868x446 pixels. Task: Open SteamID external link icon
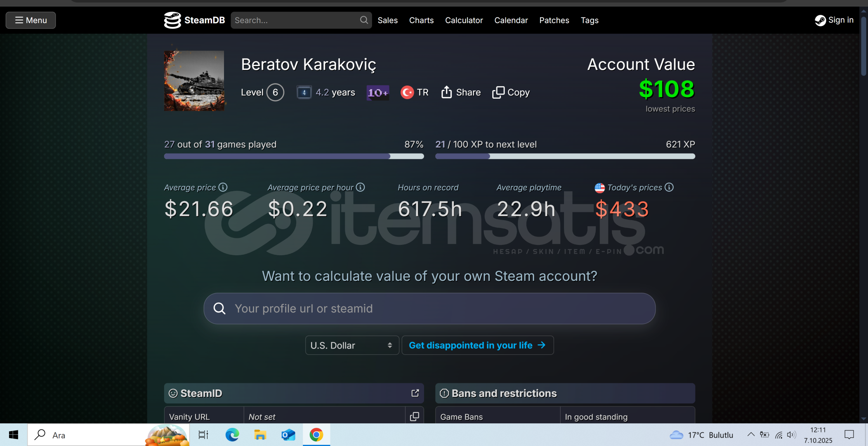pyautogui.click(x=415, y=393)
